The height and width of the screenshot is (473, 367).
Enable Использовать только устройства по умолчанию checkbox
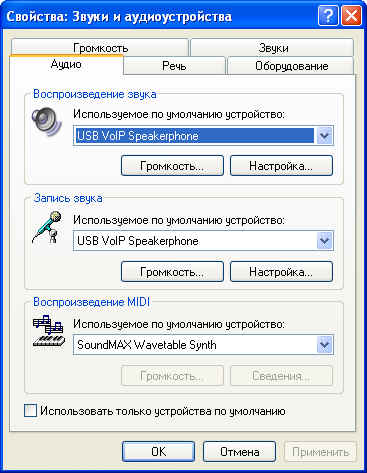click(x=30, y=411)
